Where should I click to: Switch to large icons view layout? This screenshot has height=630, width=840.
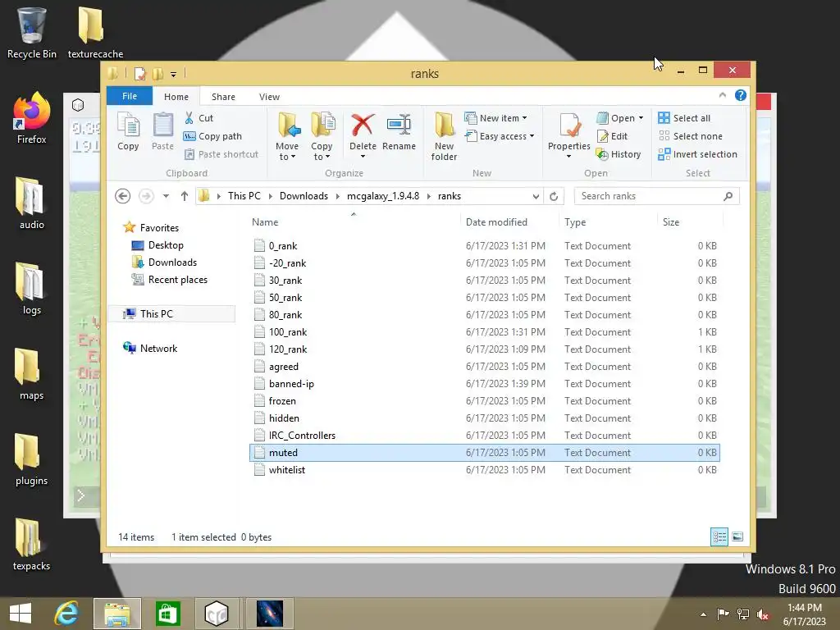[737, 536]
